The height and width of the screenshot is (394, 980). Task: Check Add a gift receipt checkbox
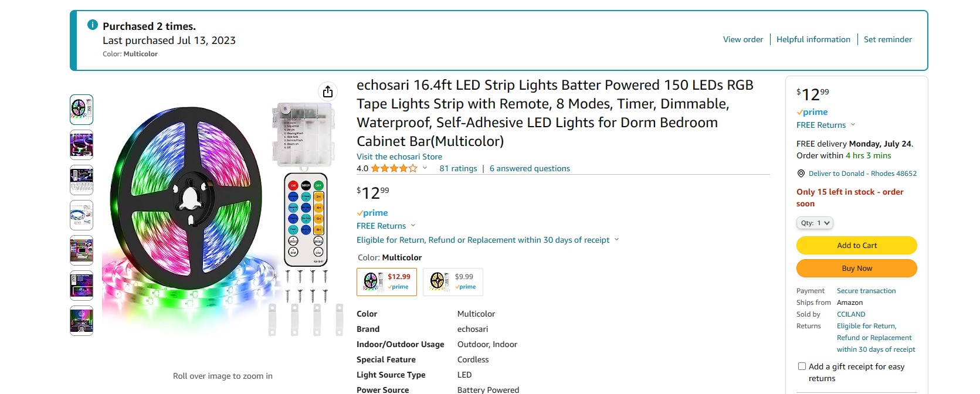point(802,366)
